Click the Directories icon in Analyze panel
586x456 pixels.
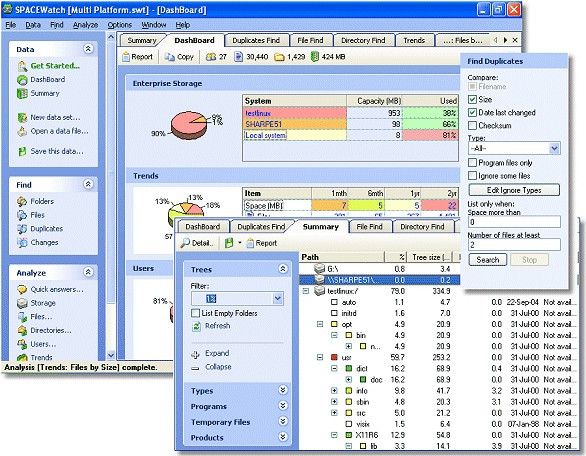click(x=22, y=331)
